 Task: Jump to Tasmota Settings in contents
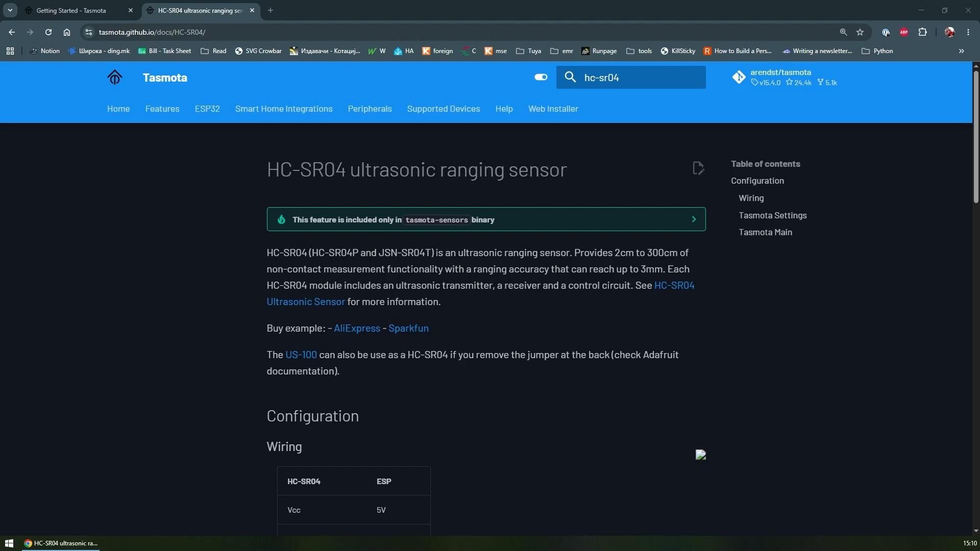773,215
